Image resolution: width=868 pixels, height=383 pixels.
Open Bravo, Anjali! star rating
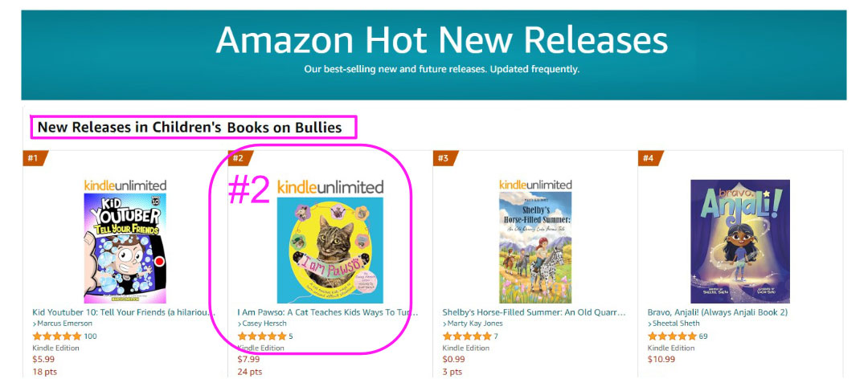pyautogui.click(x=672, y=336)
